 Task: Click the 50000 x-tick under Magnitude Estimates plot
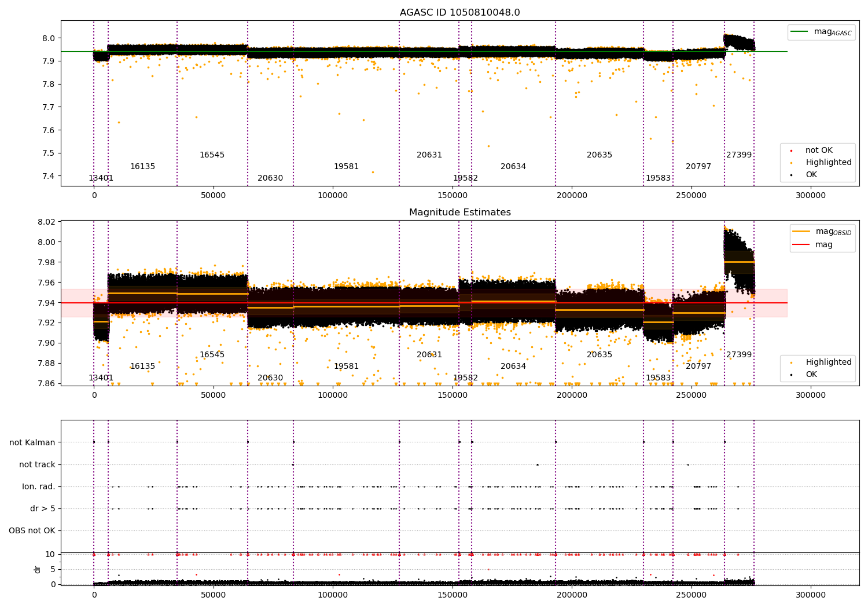(214, 395)
